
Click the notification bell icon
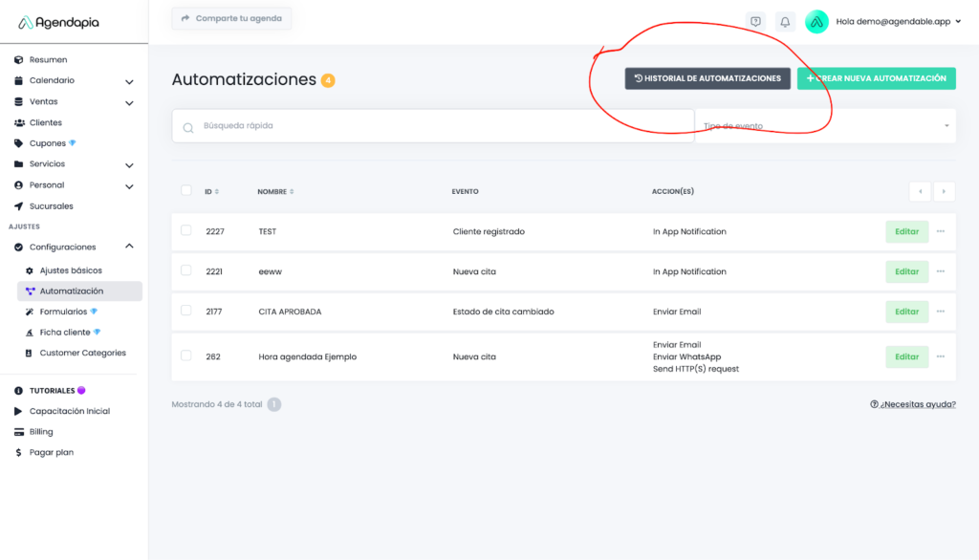tap(785, 22)
